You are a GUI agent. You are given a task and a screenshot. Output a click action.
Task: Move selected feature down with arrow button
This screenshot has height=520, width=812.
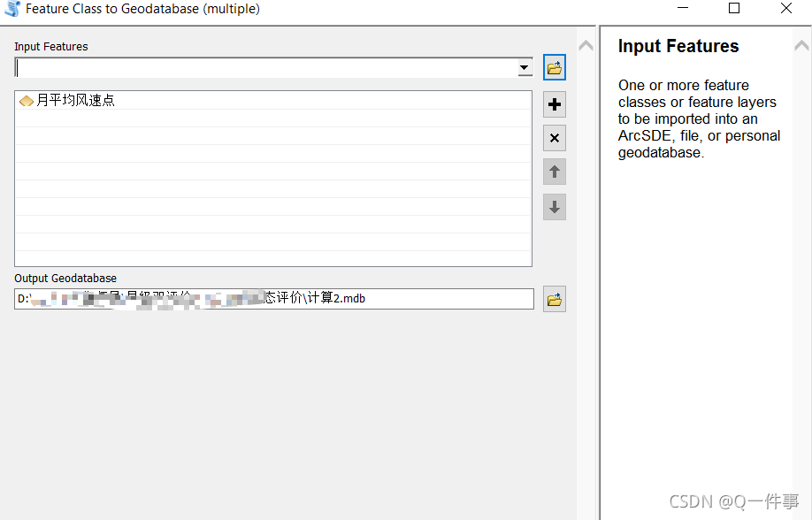pyautogui.click(x=554, y=207)
